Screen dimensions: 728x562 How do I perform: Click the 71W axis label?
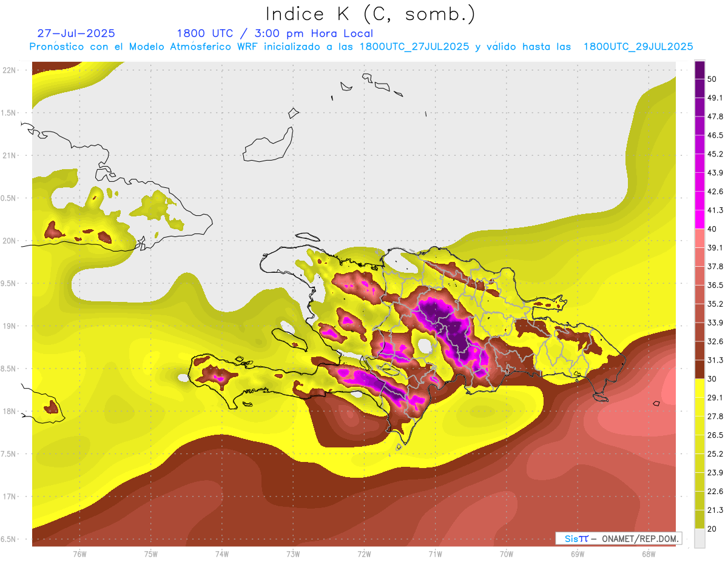[435, 554]
